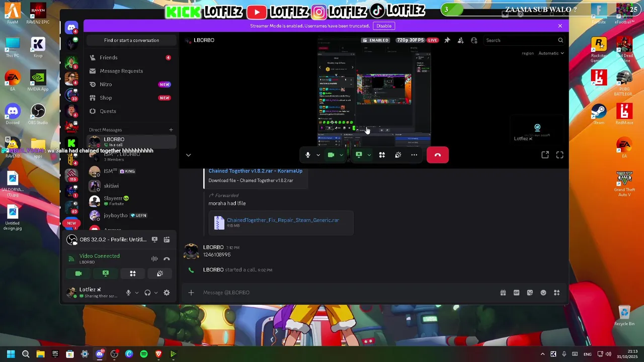The image size is (644, 362).
Task: Open more call options ellipsis
Action: [x=414, y=155]
